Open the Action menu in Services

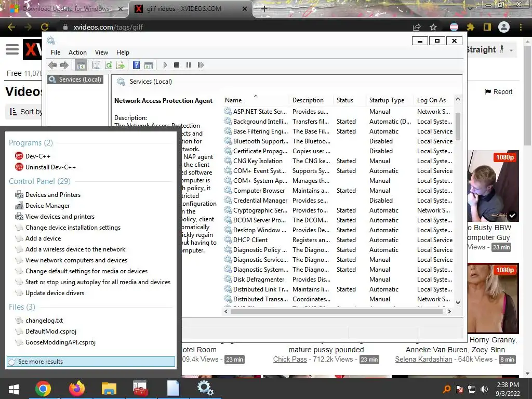click(77, 52)
